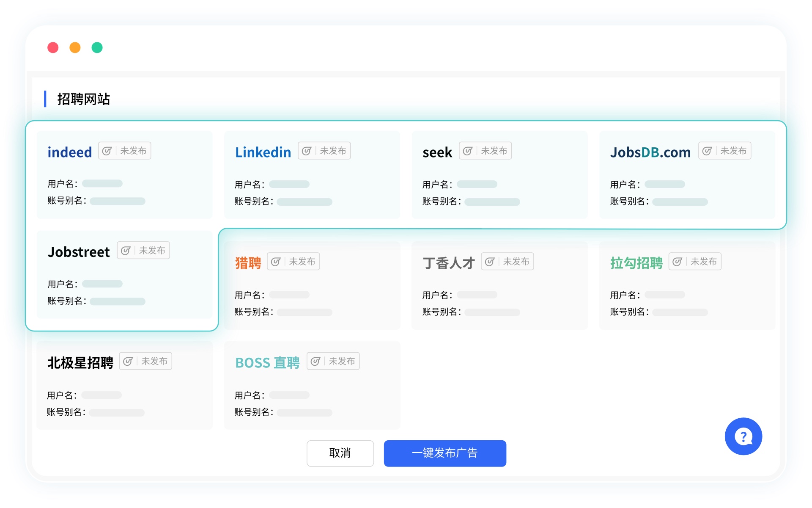Screen dimensions: 812x508
Task: Click the status icon beside JobsDB.com
Action: tap(707, 151)
